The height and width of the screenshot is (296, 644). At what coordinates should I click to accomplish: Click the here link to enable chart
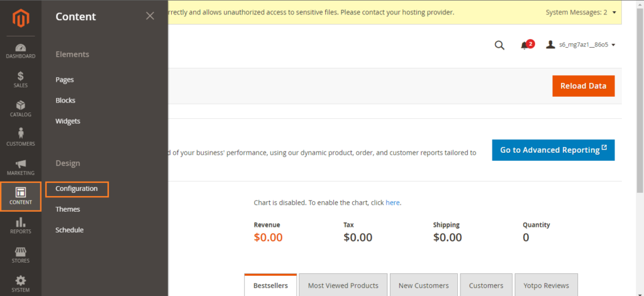click(392, 202)
